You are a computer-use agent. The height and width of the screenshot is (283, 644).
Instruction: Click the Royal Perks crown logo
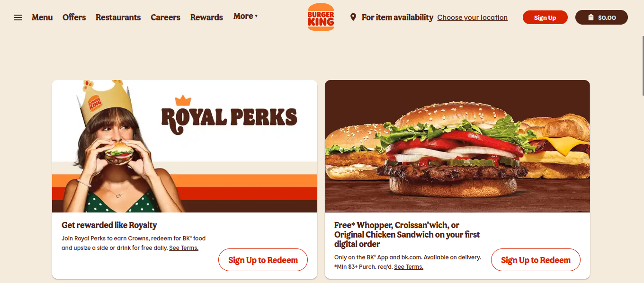pyautogui.click(x=183, y=101)
